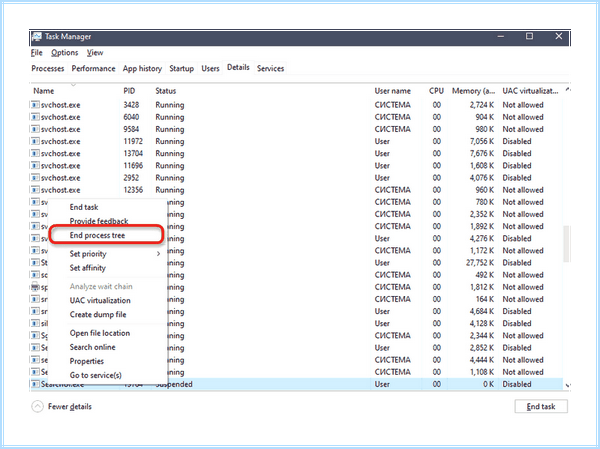Click icon of svchost.exe with PID 3428
This screenshot has height=449, width=600.
[x=35, y=104]
